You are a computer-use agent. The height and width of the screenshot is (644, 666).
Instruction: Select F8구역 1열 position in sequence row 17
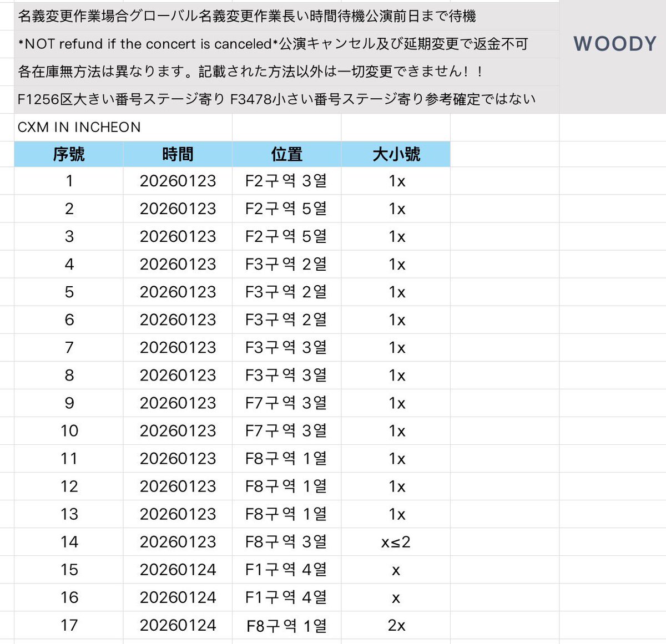[286, 625]
